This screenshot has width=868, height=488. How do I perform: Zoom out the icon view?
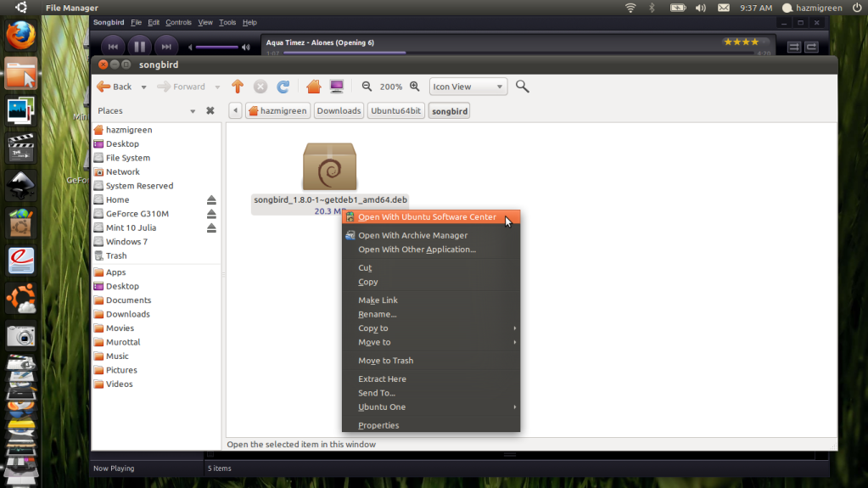click(367, 87)
